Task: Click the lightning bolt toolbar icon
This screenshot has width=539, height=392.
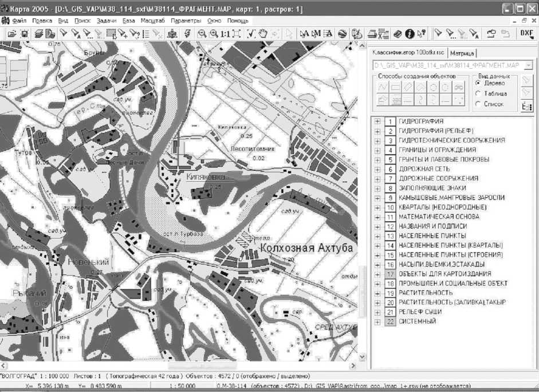Action: (187, 34)
